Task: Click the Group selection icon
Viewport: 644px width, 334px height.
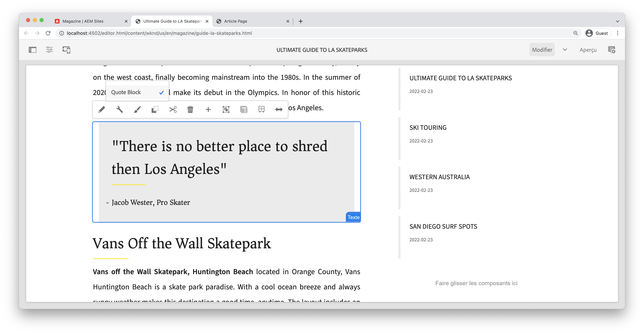Action: click(226, 109)
